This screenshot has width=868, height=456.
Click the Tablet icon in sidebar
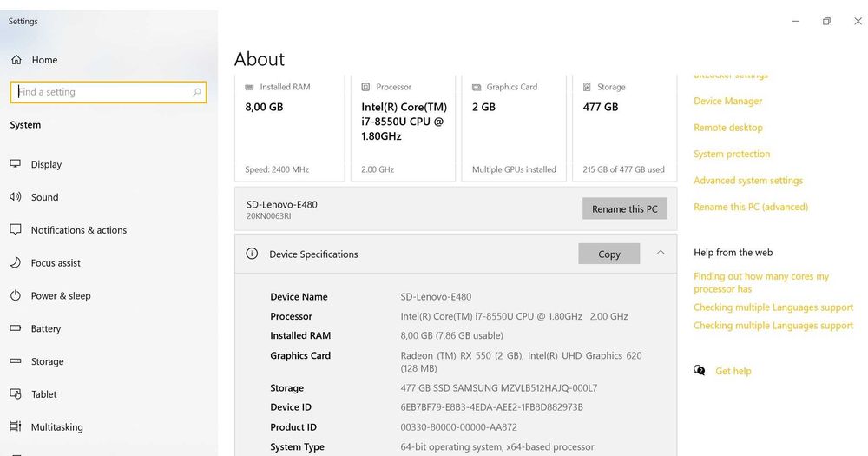16,393
